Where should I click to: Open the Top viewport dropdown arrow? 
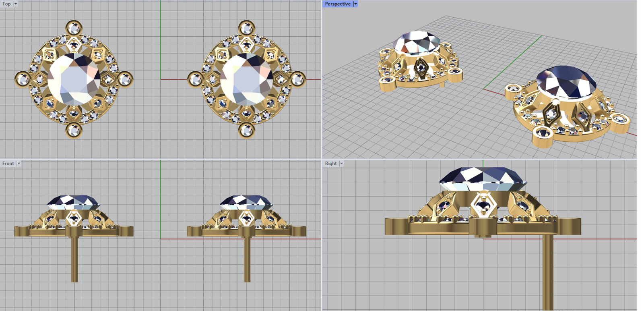[x=16, y=4]
